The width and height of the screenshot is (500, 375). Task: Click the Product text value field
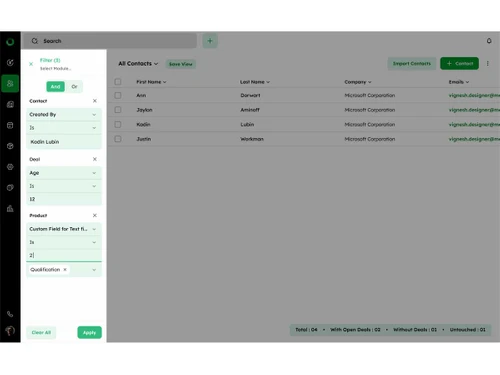[64, 255]
